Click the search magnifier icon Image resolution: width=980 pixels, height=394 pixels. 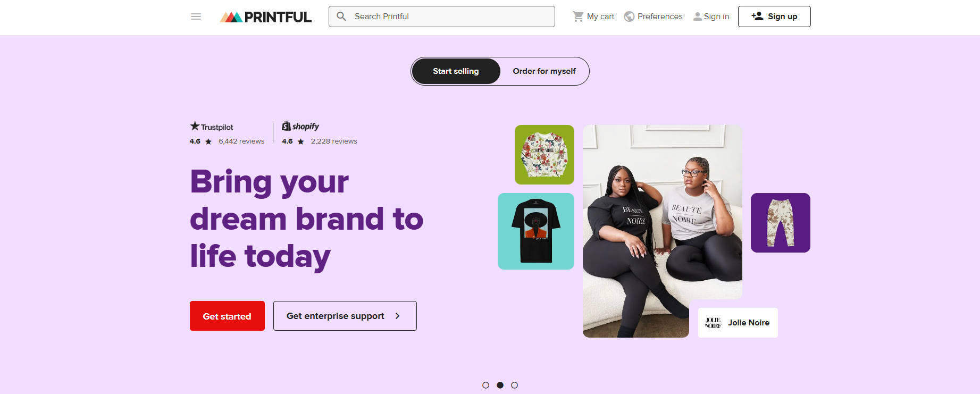pyautogui.click(x=341, y=16)
